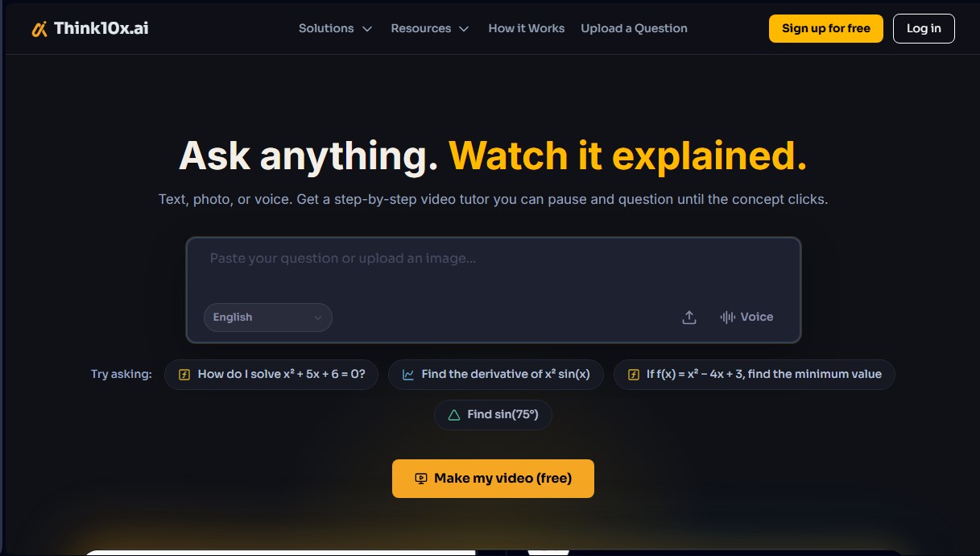Click the 'Watch it explained.' headline text
The height and width of the screenshot is (556, 980).
tap(628, 156)
